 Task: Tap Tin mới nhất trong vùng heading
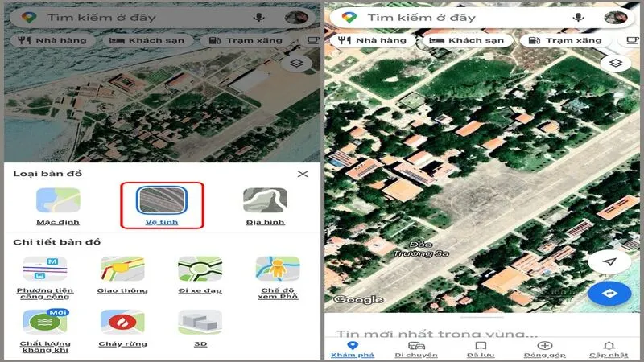[436, 333]
